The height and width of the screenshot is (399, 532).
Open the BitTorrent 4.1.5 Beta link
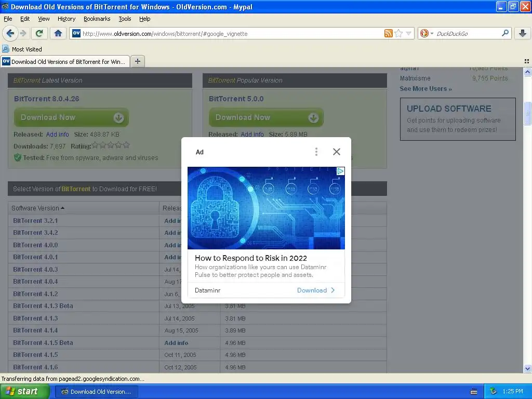tap(43, 343)
